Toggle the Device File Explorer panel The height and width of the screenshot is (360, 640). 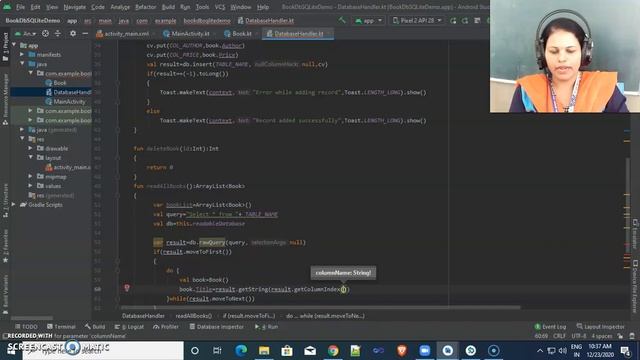coord(635,286)
